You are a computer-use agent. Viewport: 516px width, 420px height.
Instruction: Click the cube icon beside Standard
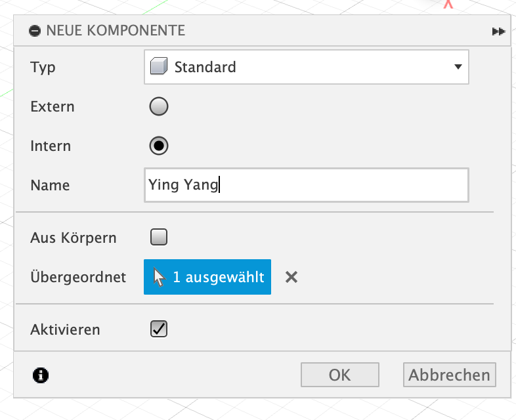coord(159,67)
